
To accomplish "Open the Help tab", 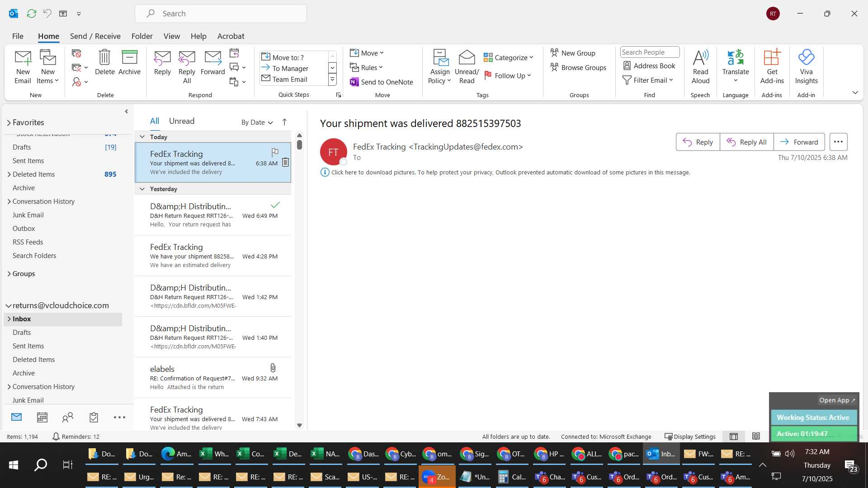I will coord(198,36).
